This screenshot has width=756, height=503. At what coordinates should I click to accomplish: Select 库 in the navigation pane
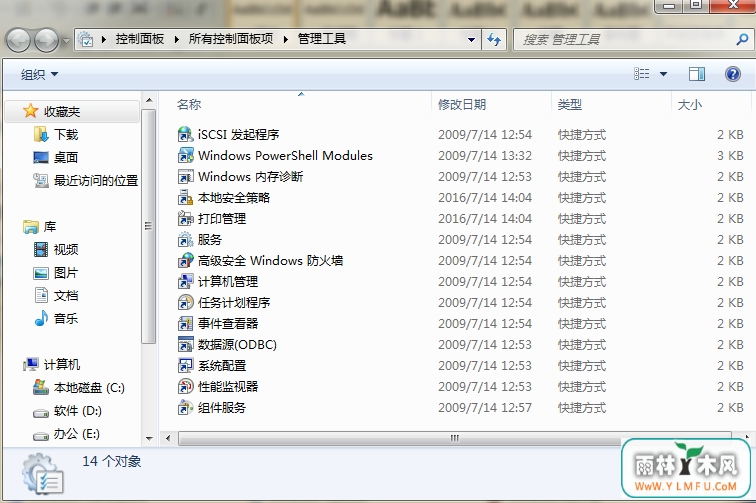coord(39,226)
